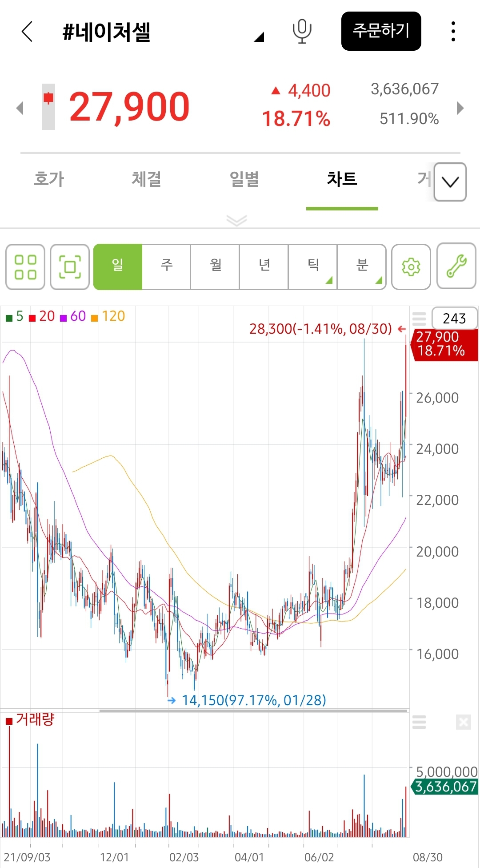Open the three-dot overflow menu
The image size is (480, 868).
(453, 32)
